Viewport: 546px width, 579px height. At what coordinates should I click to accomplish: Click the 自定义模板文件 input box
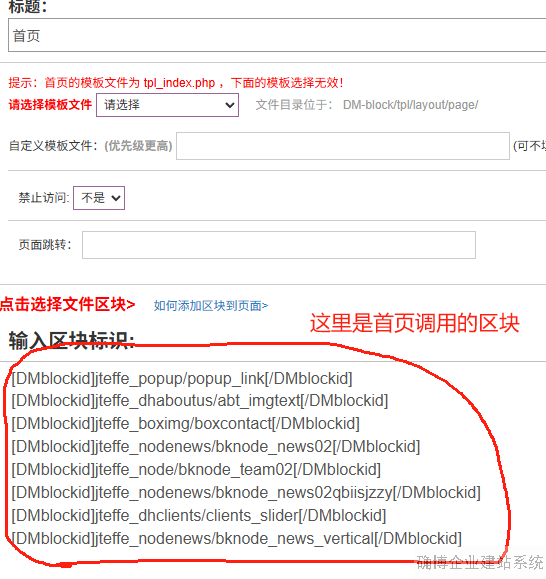click(x=343, y=146)
